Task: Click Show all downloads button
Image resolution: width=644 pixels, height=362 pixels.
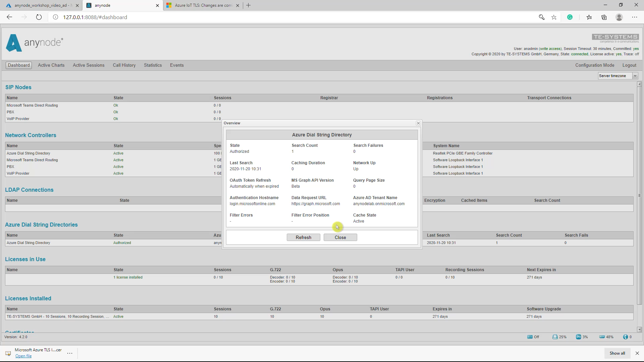Action: 617,353
